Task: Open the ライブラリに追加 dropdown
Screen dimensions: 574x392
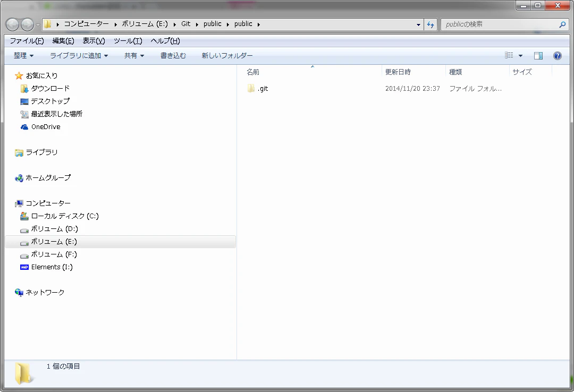Action: pyautogui.click(x=79, y=56)
